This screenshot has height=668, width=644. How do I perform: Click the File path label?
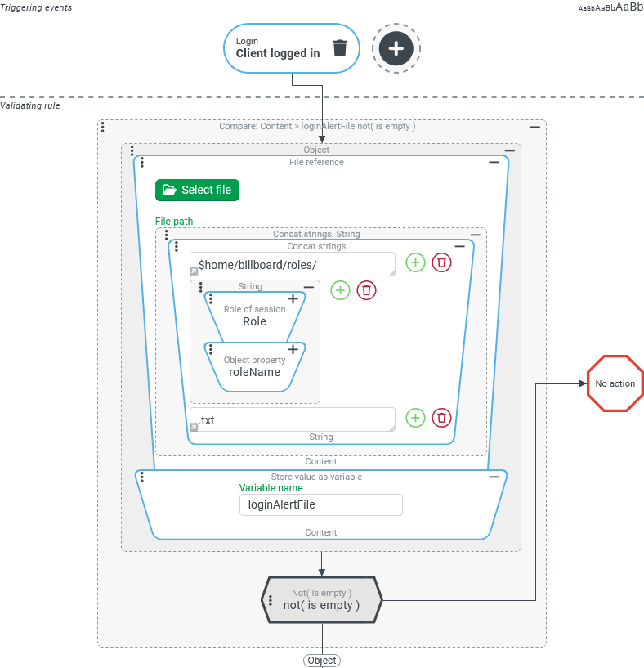pos(174,222)
